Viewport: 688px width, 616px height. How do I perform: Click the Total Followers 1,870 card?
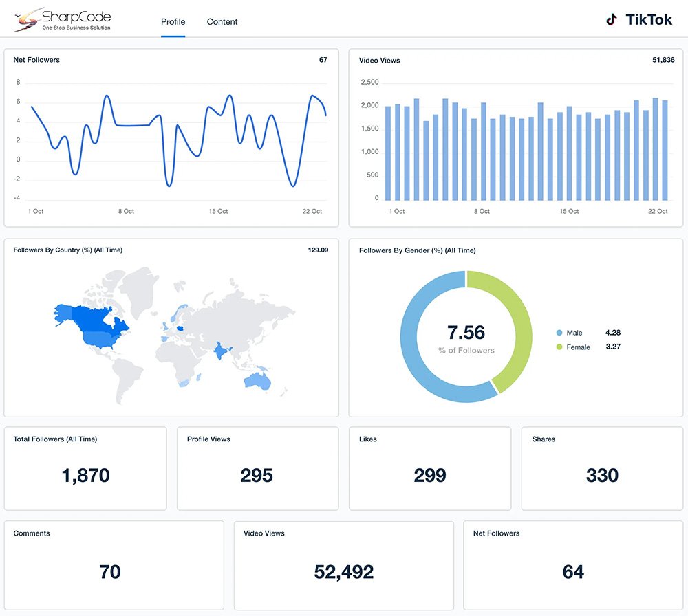[x=85, y=468]
